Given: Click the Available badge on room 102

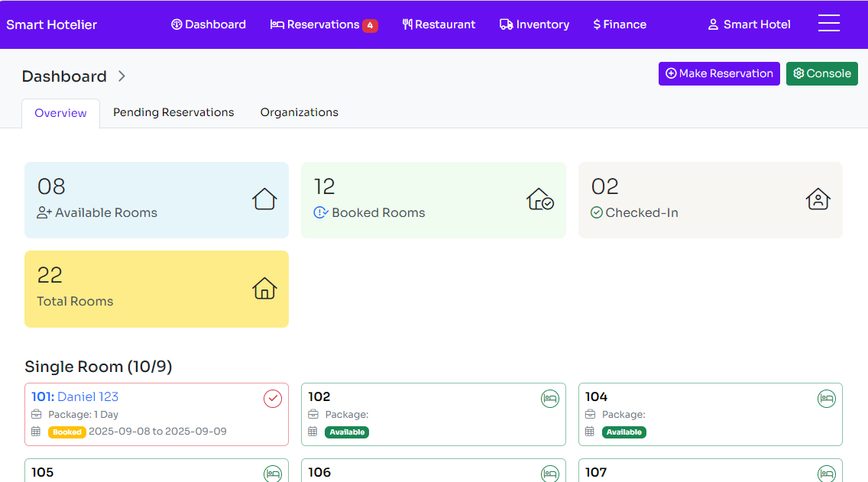Looking at the screenshot, I should click(347, 432).
